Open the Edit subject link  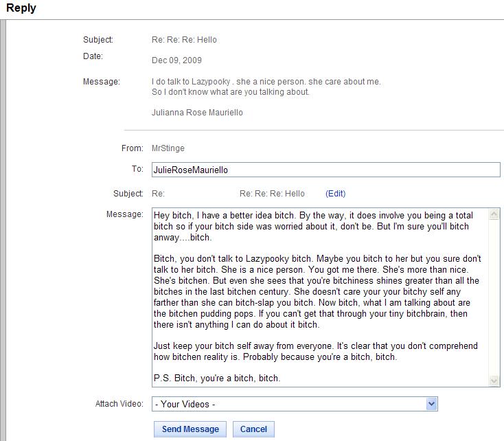[x=335, y=194]
